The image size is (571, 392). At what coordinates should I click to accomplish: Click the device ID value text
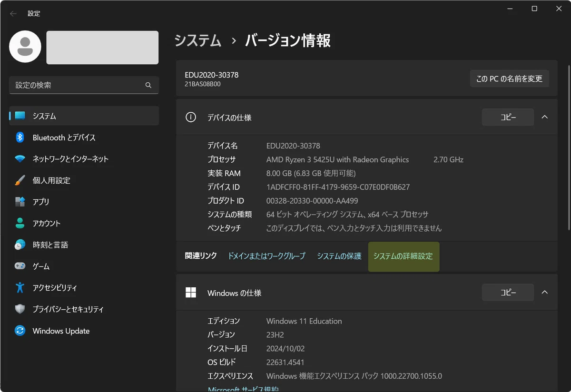click(x=338, y=187)
